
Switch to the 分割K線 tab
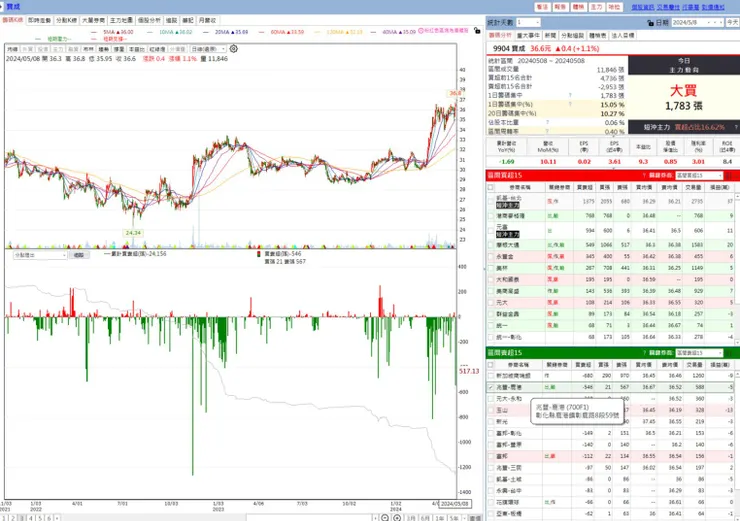(66, 20)
